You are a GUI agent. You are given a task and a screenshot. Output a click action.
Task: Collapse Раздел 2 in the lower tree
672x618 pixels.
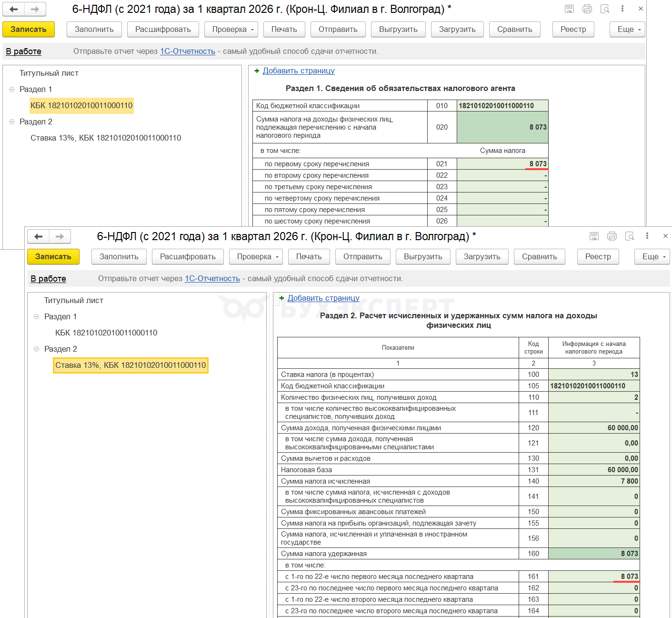37,349
